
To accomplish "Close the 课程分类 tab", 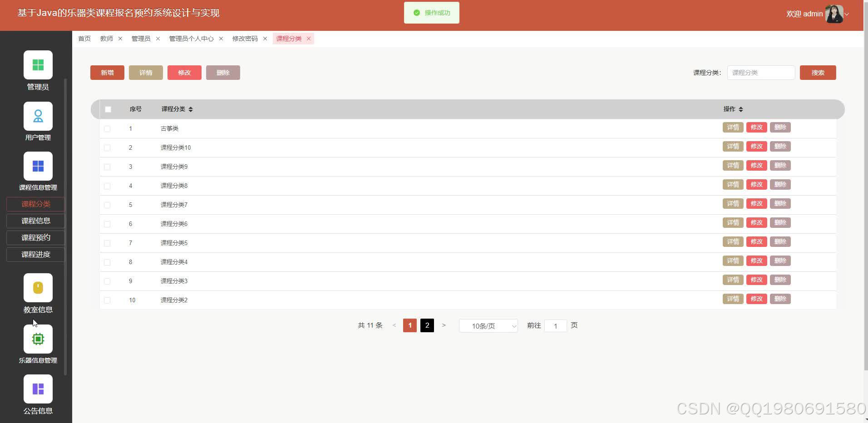I will click(x=309, y=39).
